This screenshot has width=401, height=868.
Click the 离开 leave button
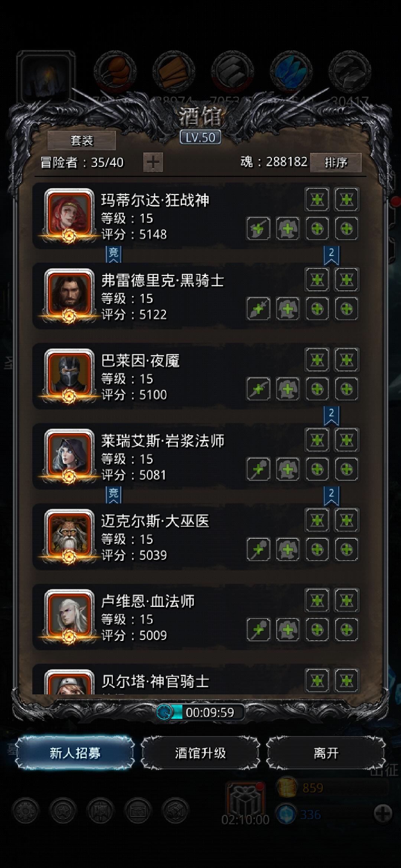pyautogui.click(x=326, y=753)
